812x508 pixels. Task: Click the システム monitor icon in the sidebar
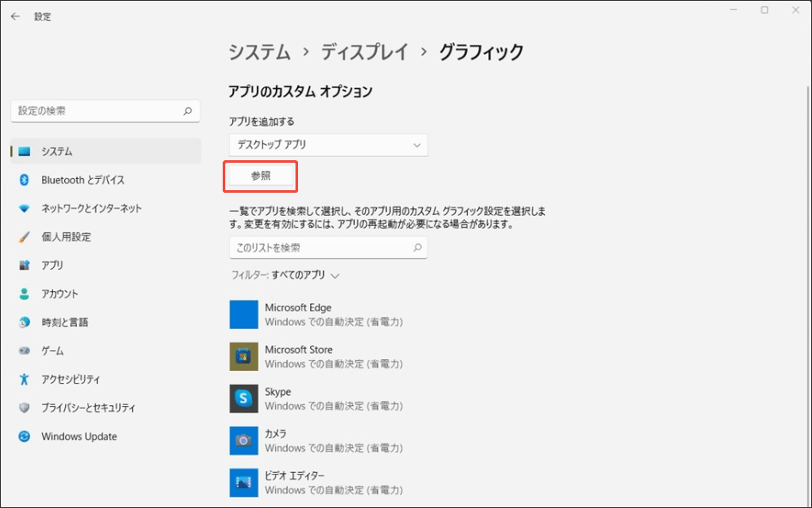(x=24, y=152)
